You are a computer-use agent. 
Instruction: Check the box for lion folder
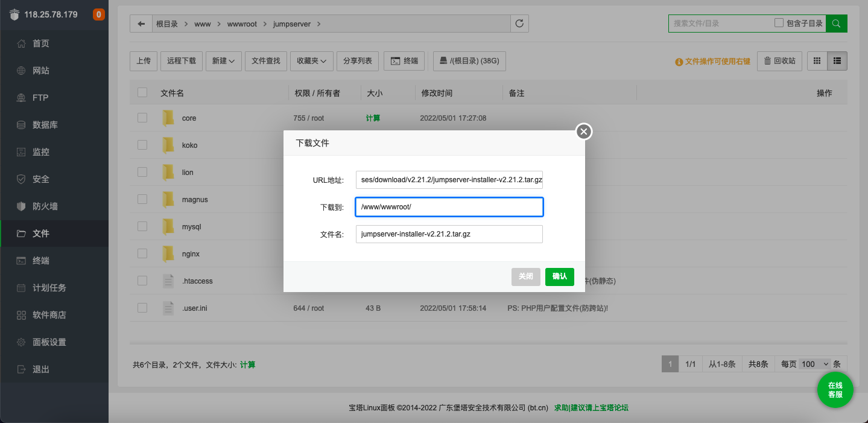click(142, 172)
